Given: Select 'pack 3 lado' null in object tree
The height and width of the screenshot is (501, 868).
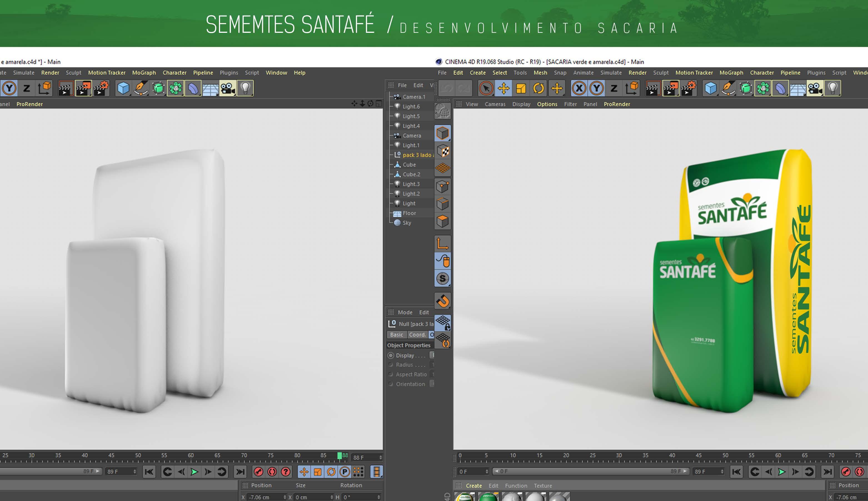Looking at the screenshot, I should click(x=417, y=155).
